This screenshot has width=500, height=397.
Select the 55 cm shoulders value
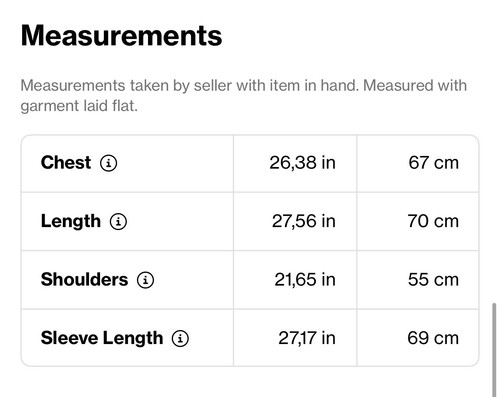(x=433, y=280)
